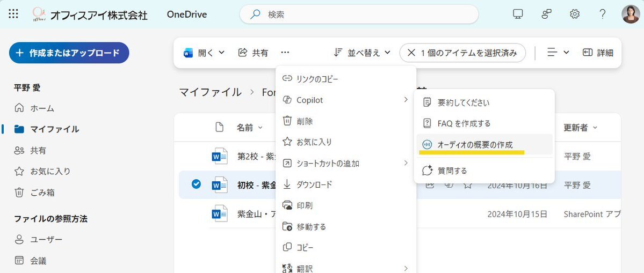Uncheck the selected file's checkmark circle
This screenshot has width=644, height=273.
point(196,185)
